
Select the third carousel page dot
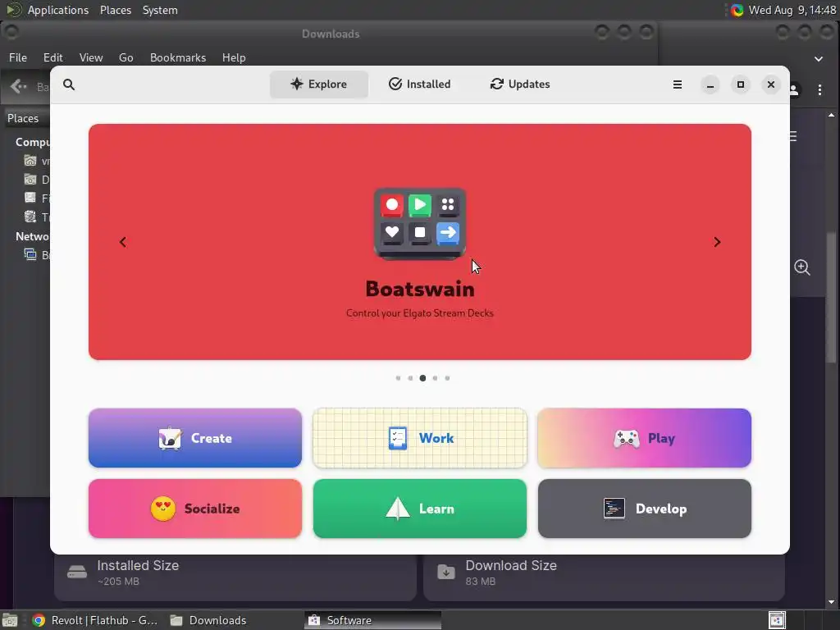[x=422, y=378]
